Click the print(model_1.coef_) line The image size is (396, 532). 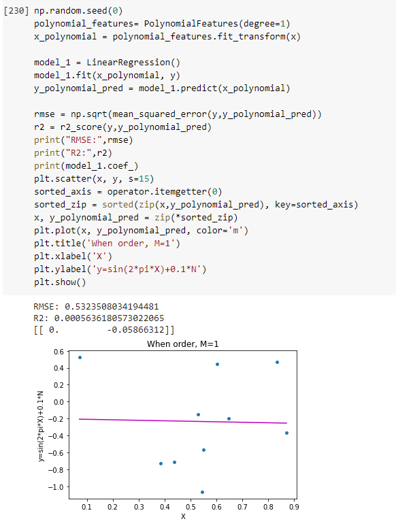(x=86, y=165)
